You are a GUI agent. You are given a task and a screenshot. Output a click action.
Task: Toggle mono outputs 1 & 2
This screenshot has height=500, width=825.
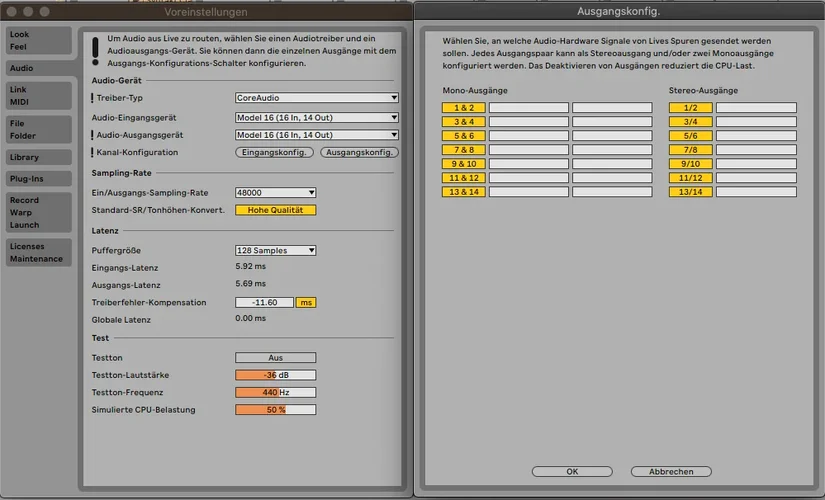(x=464, y=108)
